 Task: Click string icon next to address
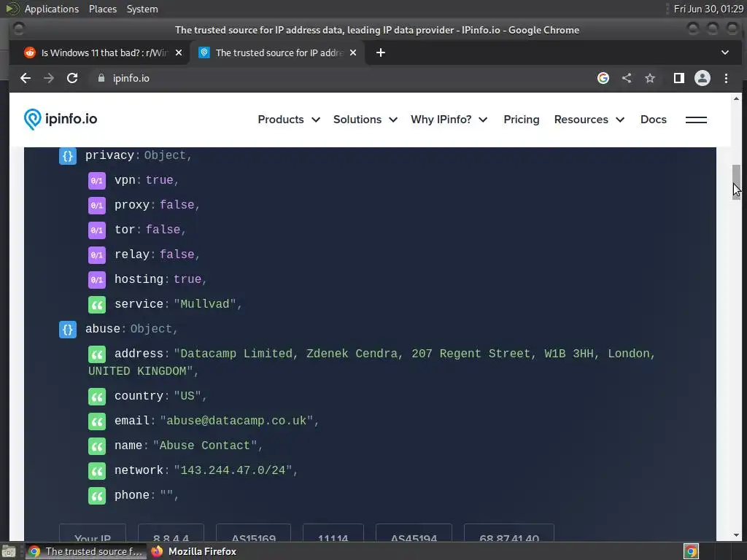click(97, 354)
